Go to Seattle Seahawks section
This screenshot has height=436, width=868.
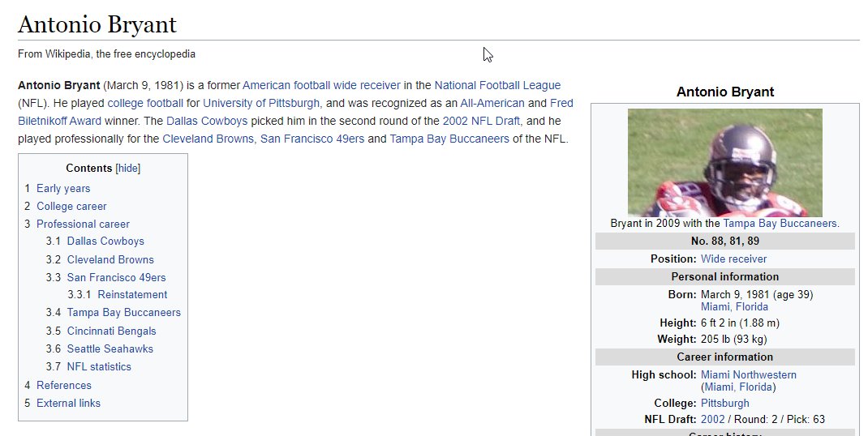(x=110, y=348)
